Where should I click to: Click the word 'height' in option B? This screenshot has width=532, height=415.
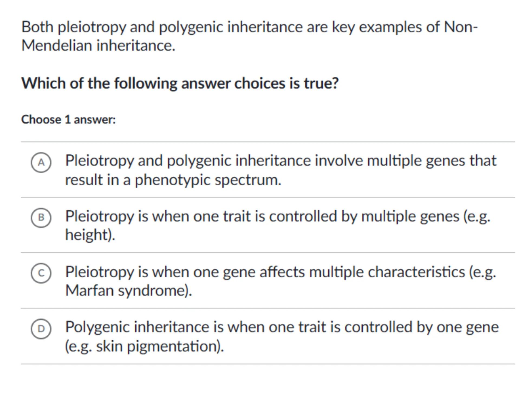tap(87, 235)
